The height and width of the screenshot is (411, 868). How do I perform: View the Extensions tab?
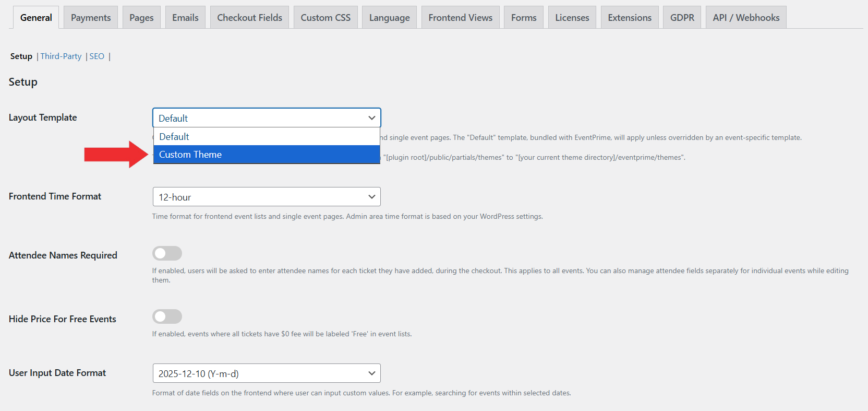[630, 18]
